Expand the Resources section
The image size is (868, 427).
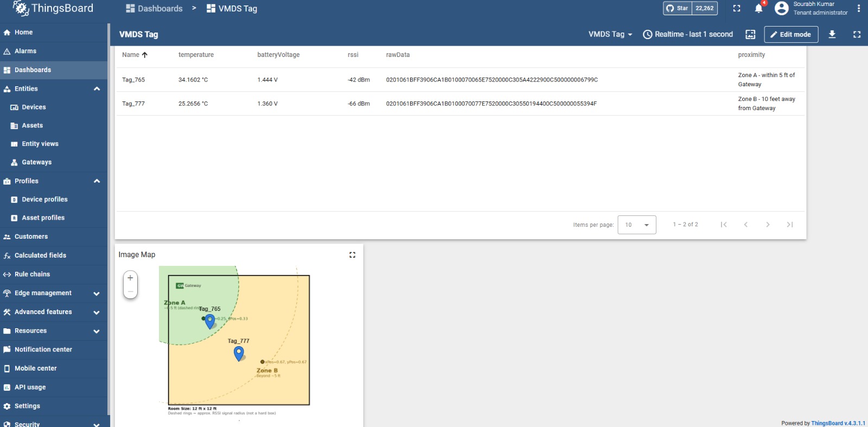[97, 331]
